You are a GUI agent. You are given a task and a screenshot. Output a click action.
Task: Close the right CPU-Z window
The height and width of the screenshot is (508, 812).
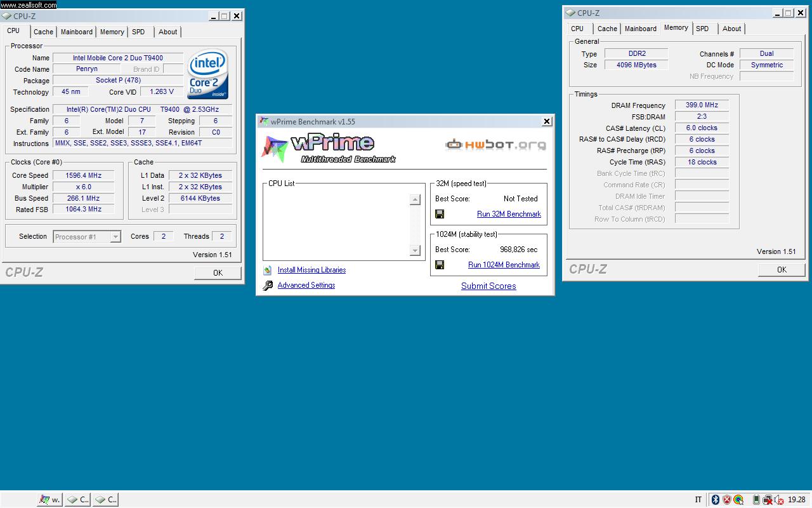[801, 13]
